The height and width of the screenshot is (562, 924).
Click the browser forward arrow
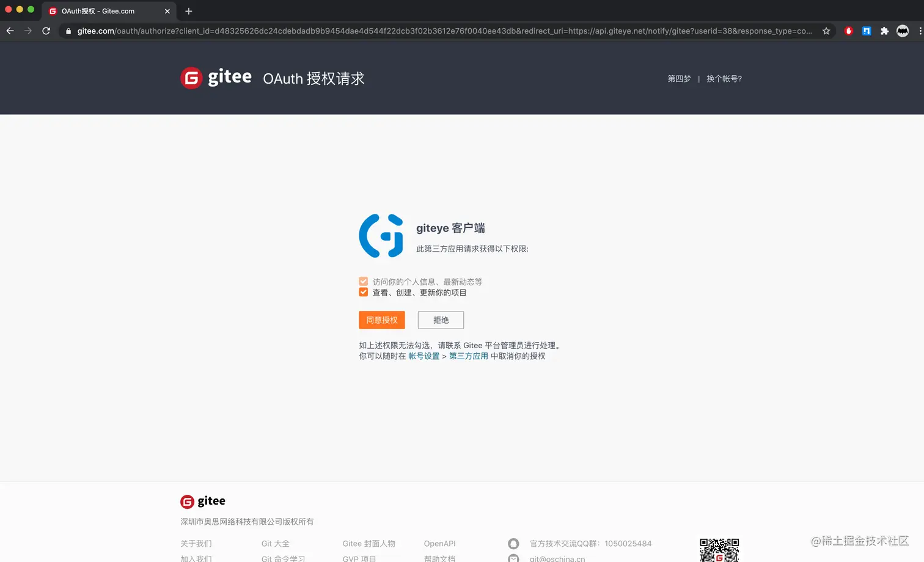(x=28, y=31)
